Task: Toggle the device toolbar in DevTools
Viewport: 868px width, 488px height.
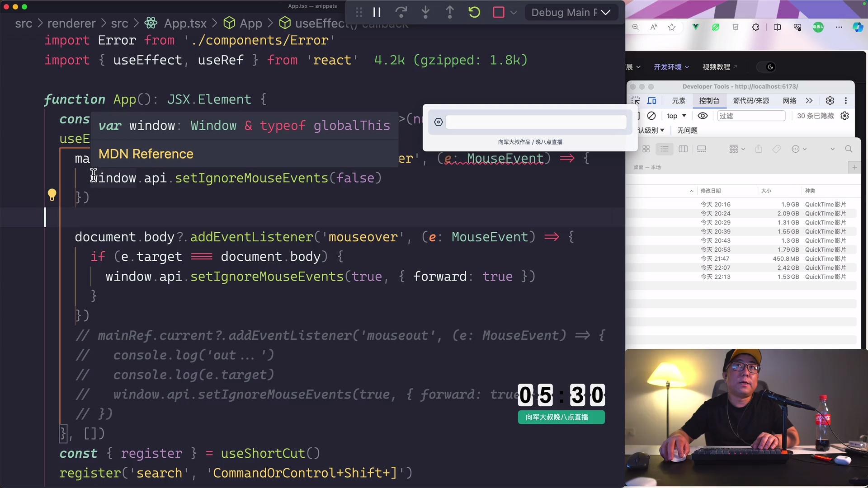Action: [651, 100]
